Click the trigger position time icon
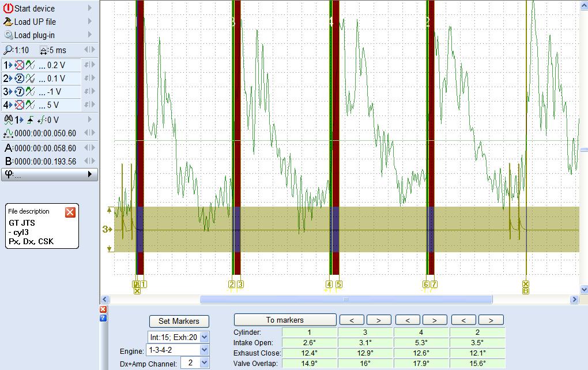The width and height of the screenshot is (588, 370). click(8, 133)
